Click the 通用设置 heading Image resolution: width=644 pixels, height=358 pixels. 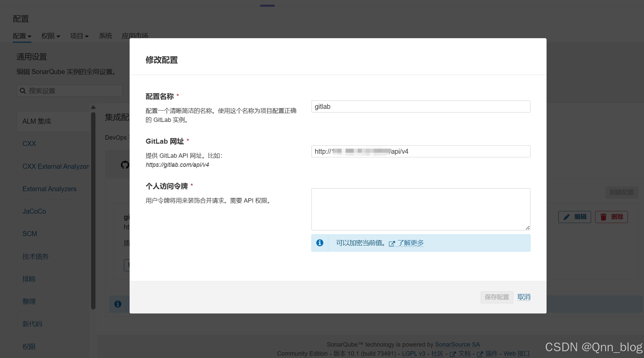click(x=32, y=57)
